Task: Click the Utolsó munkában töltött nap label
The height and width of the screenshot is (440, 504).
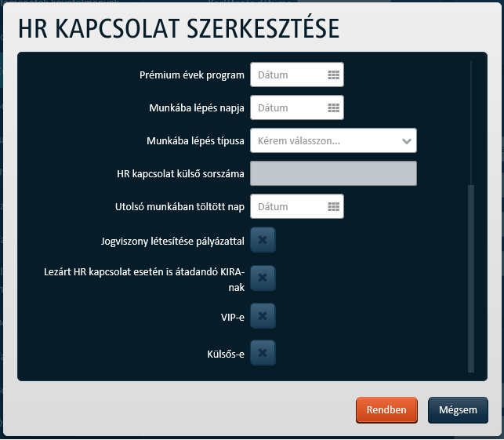Action: coord(179,207)
